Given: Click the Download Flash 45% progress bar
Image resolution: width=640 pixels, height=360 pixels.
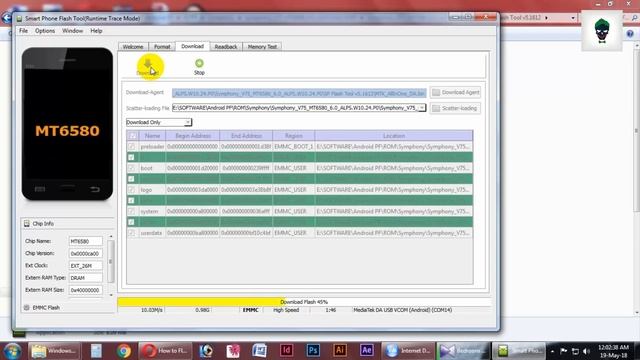Looking at the screenshot, I should pos(304,302).
